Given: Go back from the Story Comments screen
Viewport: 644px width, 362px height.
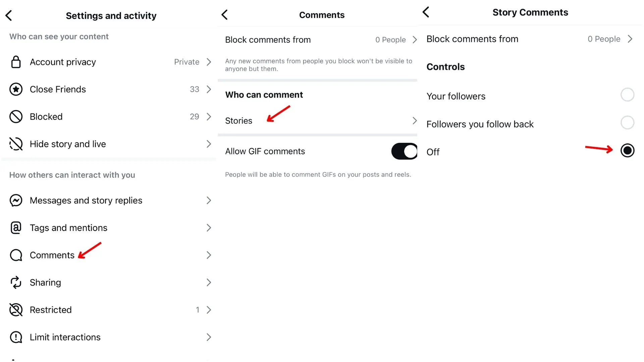Looking at the screenshot, I should 426,12.
